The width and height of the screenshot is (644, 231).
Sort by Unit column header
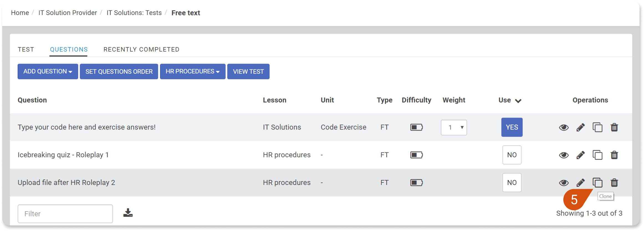pyautogui.click(x=327, y=100)
